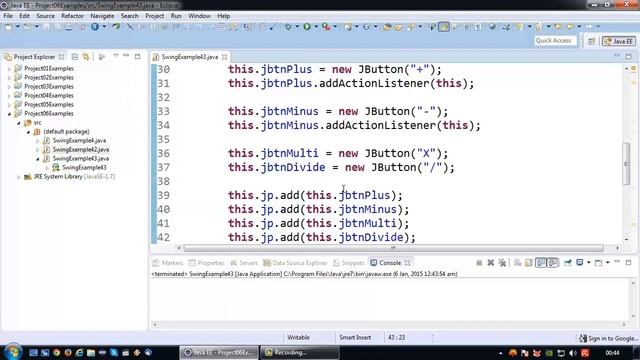Expand the Project03Examples project
Viewport: 640px width, 360px height.
tap(9, 87)
